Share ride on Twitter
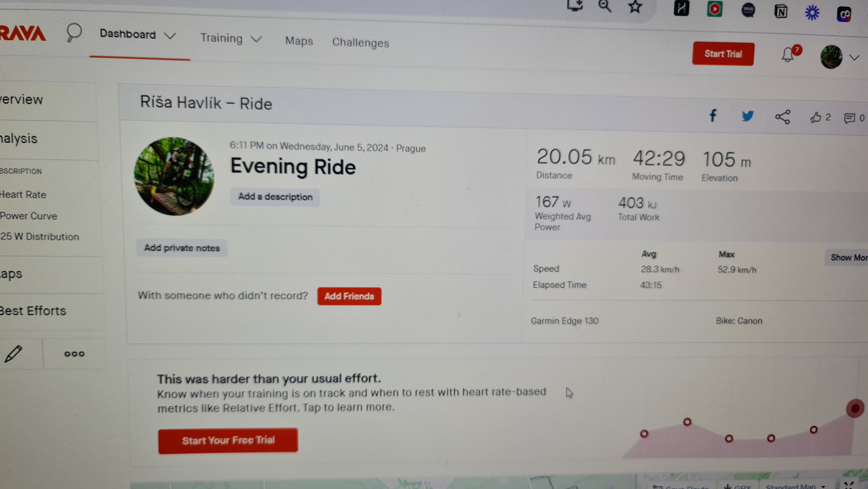The width and height of the screenshot is (868, 489). [x=747, y=116]
